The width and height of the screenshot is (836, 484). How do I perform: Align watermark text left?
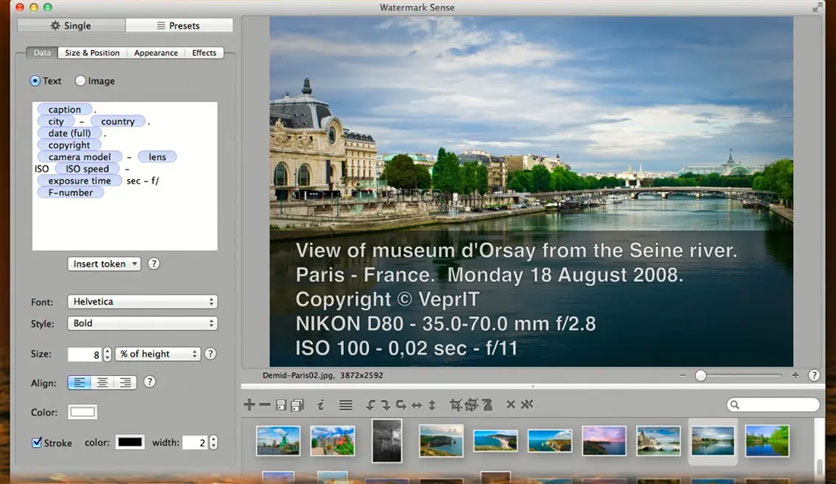pyautogui.click(x=79, y=383)
